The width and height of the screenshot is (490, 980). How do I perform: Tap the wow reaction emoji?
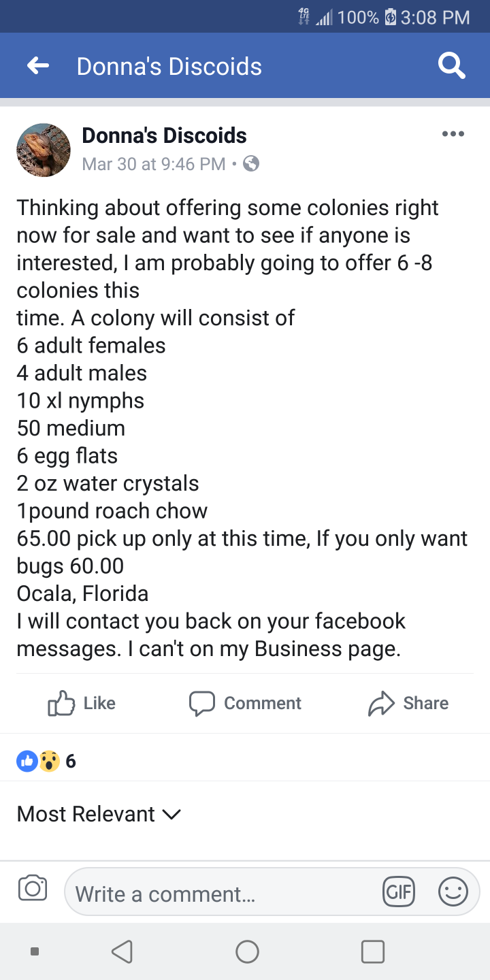49,761
